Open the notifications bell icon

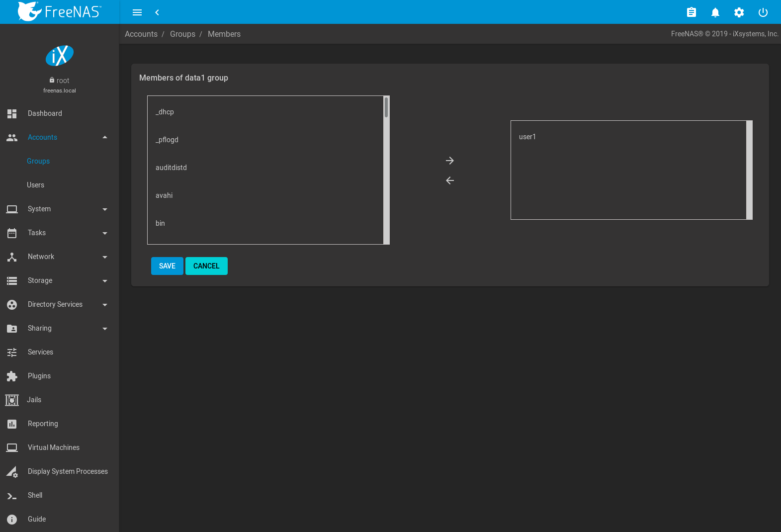[x=715, y=12]
